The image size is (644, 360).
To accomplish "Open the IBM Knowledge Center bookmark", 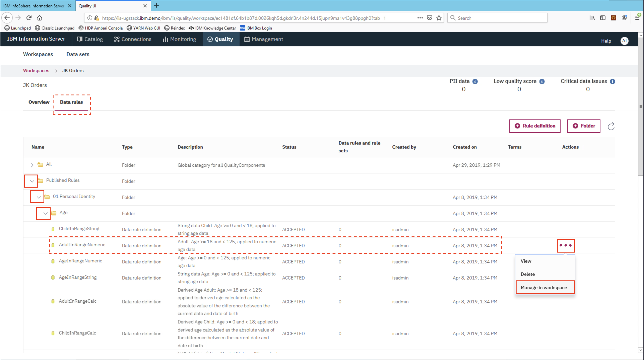I will click(212, 28).
